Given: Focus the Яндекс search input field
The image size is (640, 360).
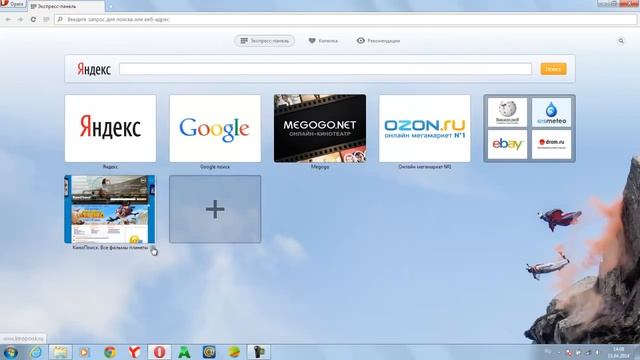Looking at the screenshot, I should coord(325,69).
